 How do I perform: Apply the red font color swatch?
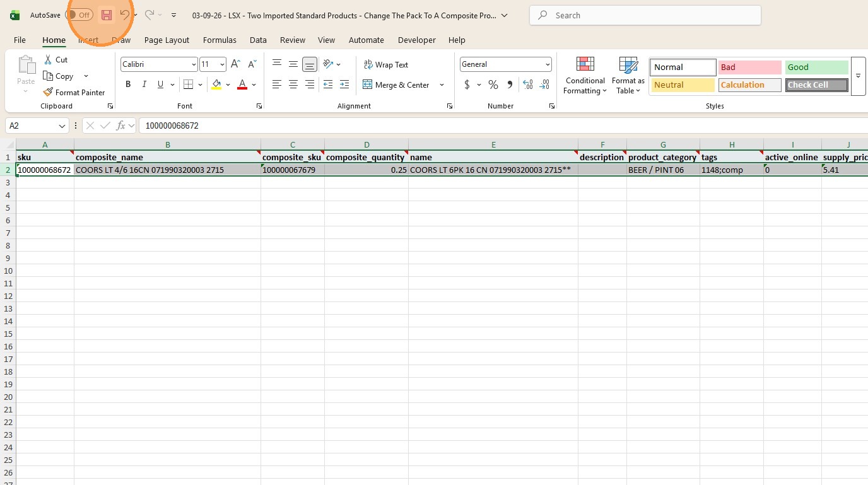click(242, 85)
